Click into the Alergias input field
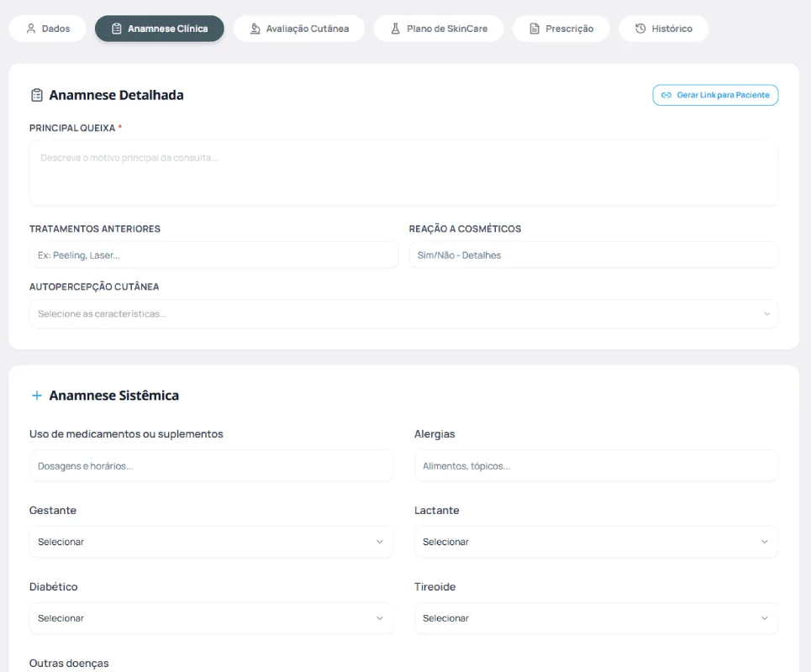 pyautogui.click(x=595, y=466)
